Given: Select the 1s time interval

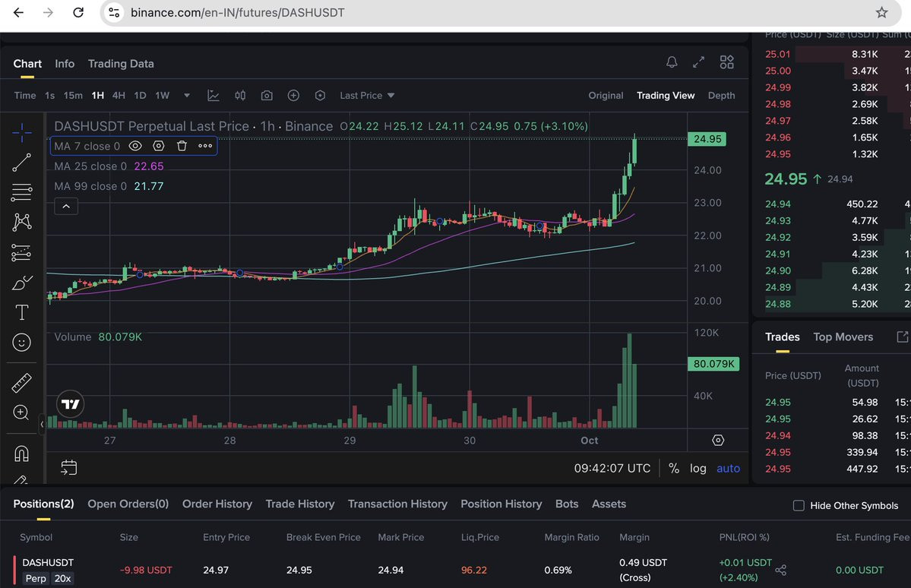Looking at the screenshot, I should click(x=49, y=95).
